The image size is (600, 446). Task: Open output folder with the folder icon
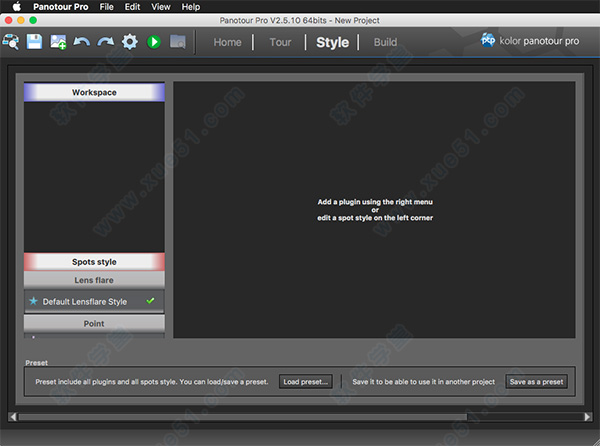point(178,42)
